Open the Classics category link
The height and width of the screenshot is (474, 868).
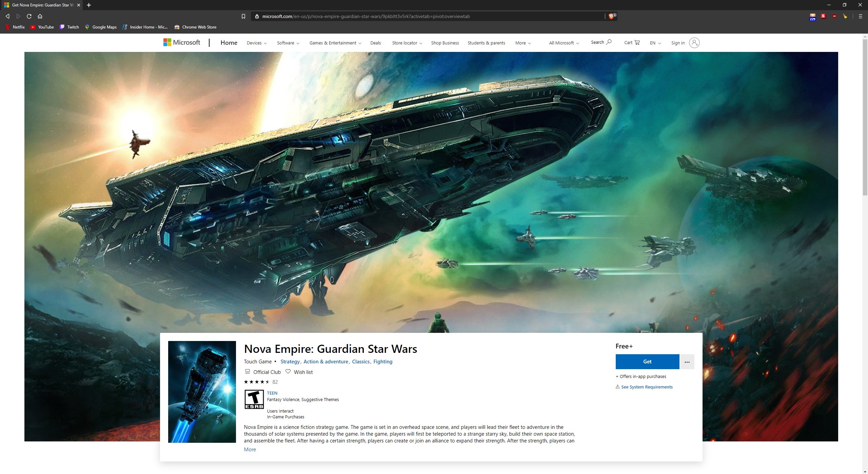tap(361, 362)
